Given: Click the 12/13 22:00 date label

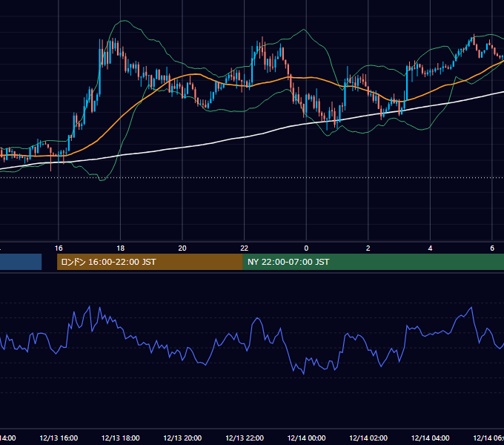Looking at the screenshot, I should (245, 438).
